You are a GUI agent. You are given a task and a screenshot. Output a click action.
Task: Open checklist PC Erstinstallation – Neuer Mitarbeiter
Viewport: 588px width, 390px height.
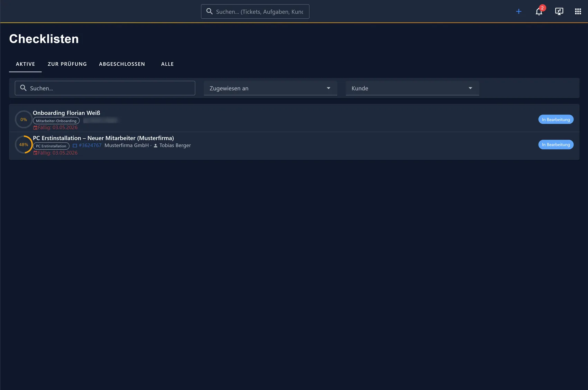[103, 138]
